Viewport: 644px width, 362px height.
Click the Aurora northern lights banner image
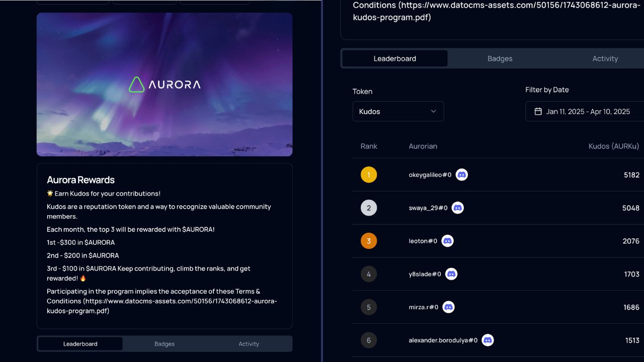(x=165, y=84)
